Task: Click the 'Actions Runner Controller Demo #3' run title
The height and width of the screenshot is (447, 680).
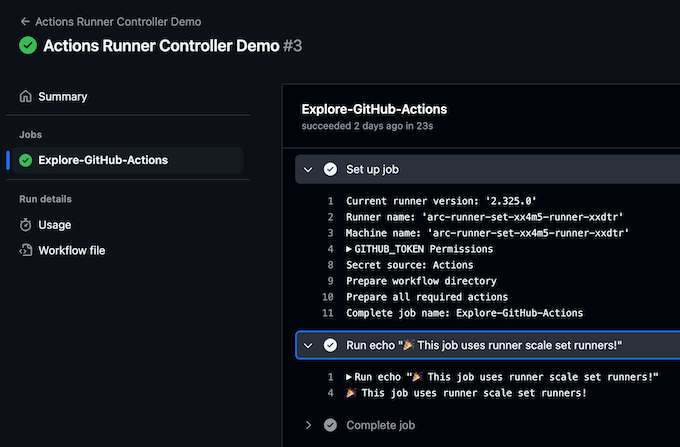Action: 173,46
